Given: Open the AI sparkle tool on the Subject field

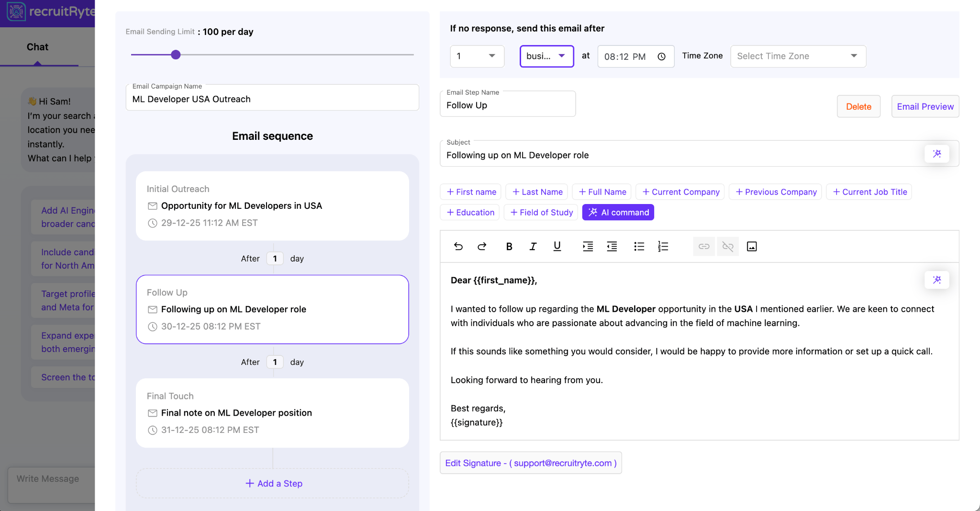Looking at the screenshot, I should pyautogui.click(x=937, y=153).
